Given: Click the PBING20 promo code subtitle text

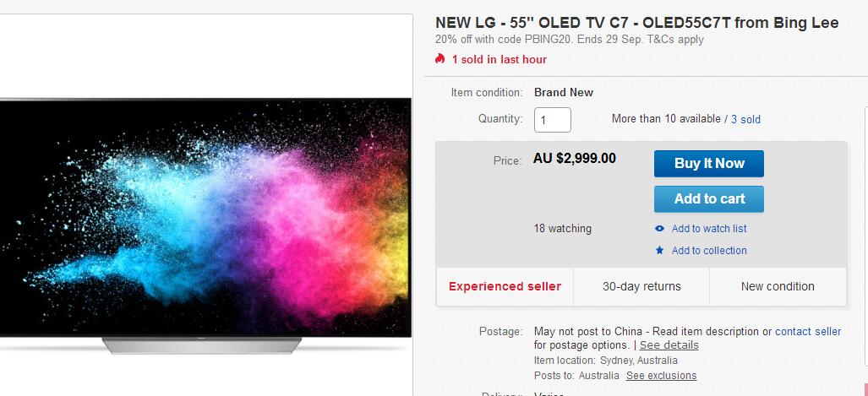Looking at the screenshot, I should point(570,40).
